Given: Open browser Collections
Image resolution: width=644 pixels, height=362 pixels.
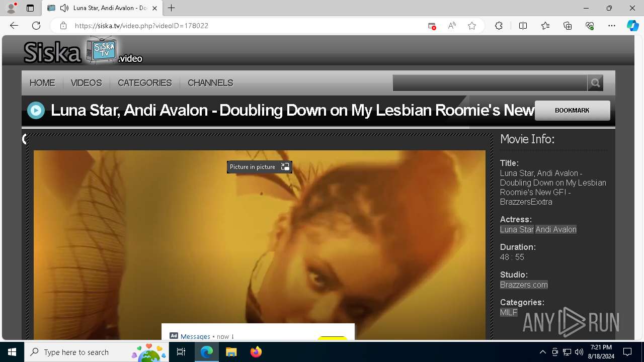Looking at the screenshot, I should [568, 26].
